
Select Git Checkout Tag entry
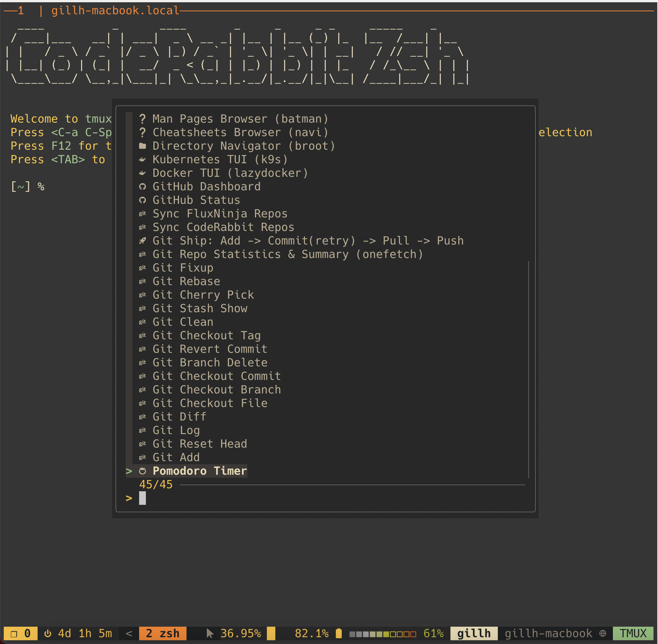[206, 336]
